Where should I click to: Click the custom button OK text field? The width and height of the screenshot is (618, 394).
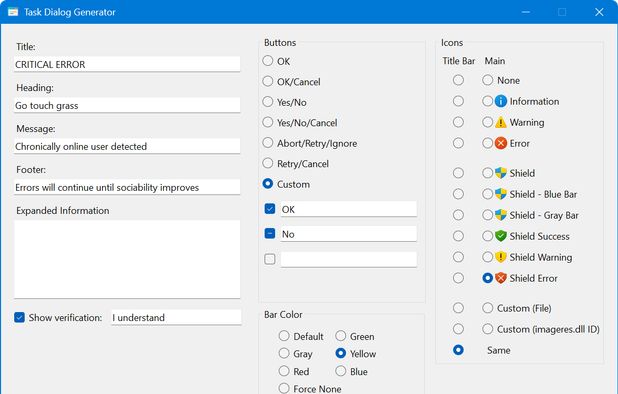click(x=348, y=209)
